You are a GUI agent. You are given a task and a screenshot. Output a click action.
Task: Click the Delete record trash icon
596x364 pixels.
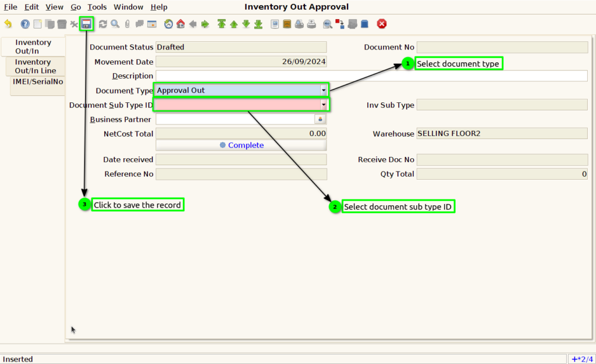point(62,24)
